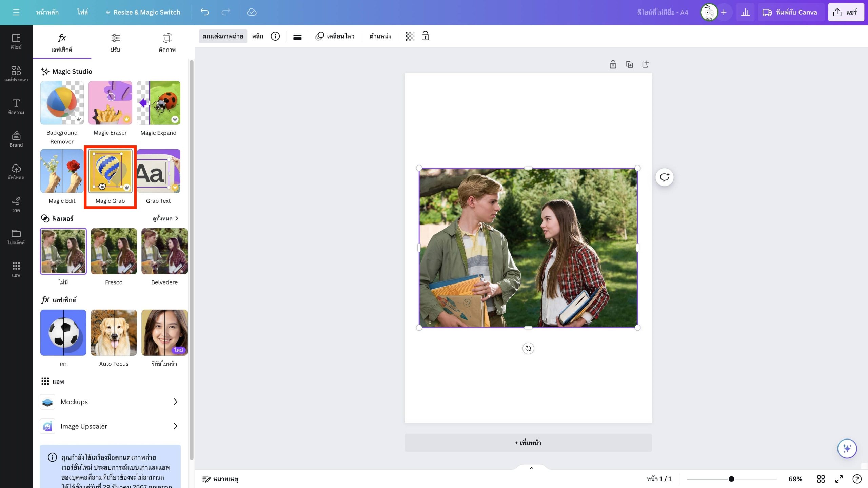Viewport: 868px width, 488px height.
Task: Open the Uploads panel in sidebar
Action: (16, 172)
